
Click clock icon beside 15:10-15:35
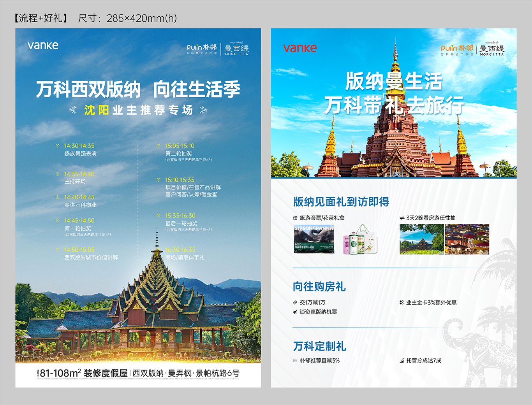pyautogui.click(x=159, y=180)
